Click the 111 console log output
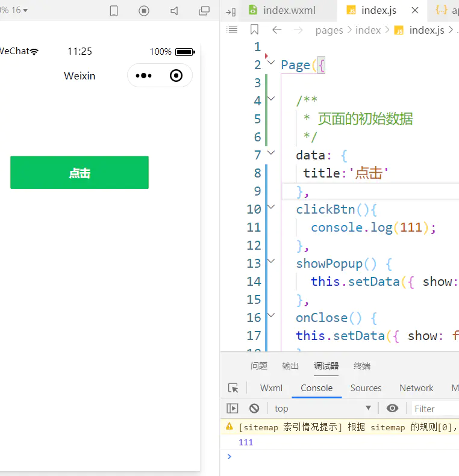Image resolution: width=459 pixels, height=476 pixels. (x=246, y=442)
